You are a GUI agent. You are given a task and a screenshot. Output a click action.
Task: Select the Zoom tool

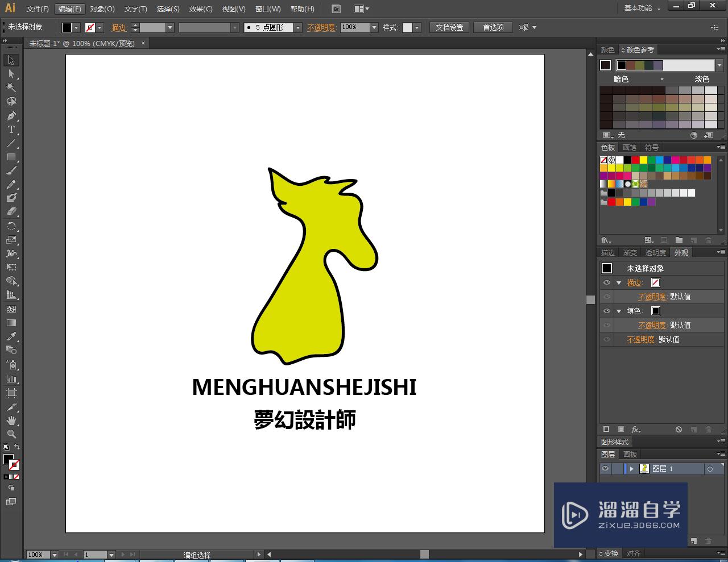pos(11,434)
